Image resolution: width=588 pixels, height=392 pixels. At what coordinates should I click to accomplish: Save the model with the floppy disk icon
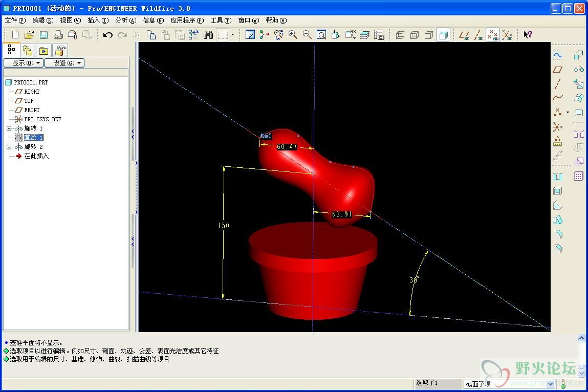tap(43, 35)
